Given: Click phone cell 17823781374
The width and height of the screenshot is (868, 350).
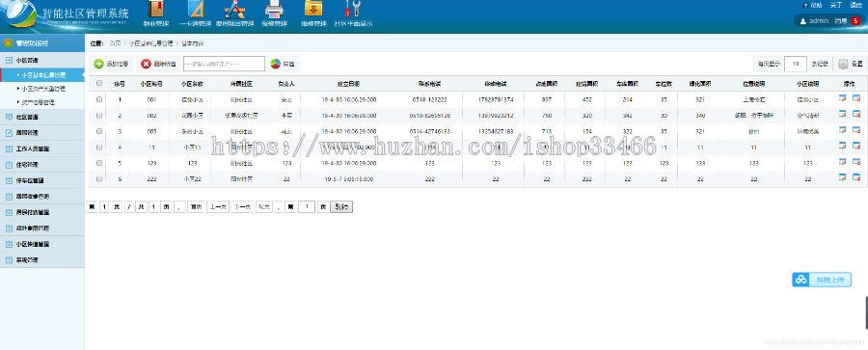Looking at the screenshot, I should (x=495, y=99).
